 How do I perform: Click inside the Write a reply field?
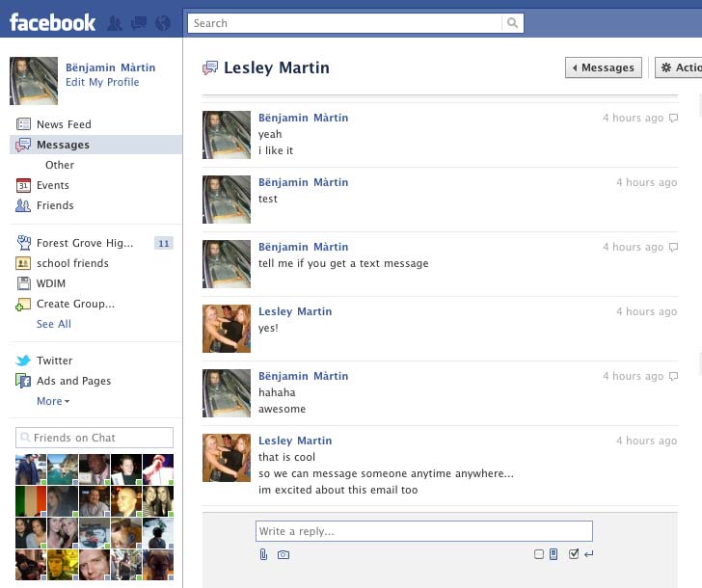[x=423, y=531]
